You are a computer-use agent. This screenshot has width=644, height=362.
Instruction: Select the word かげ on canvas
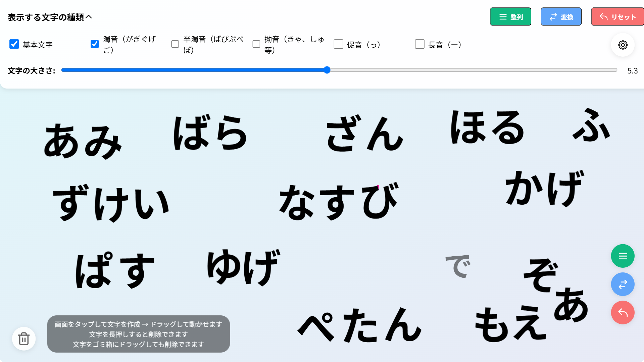tap(545, 188)
